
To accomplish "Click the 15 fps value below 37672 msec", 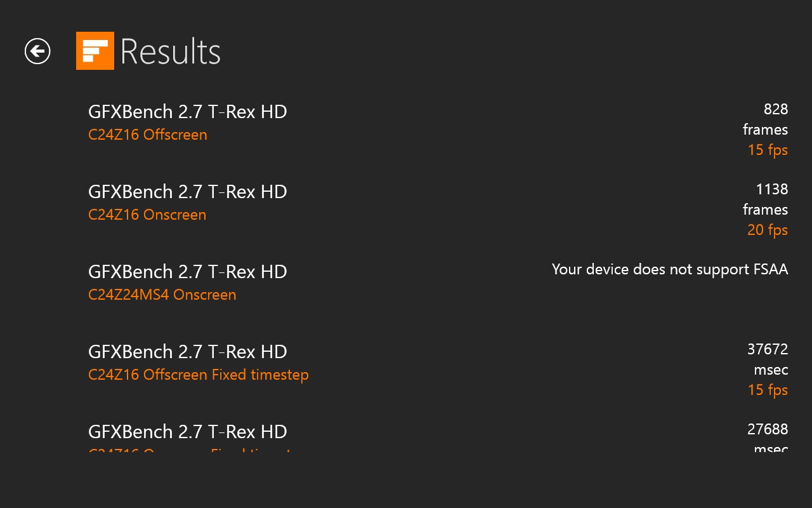I will tap(768, 391).
